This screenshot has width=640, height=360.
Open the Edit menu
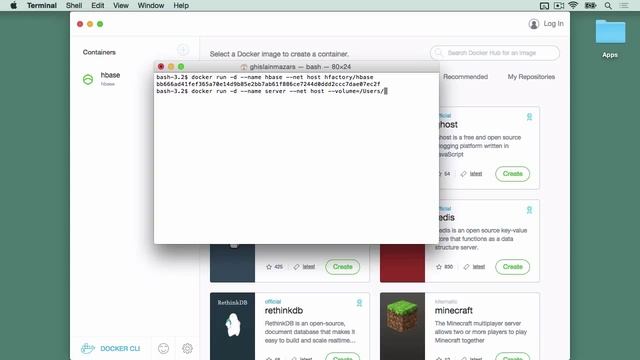pyautogui.click(x=98, y=6)
